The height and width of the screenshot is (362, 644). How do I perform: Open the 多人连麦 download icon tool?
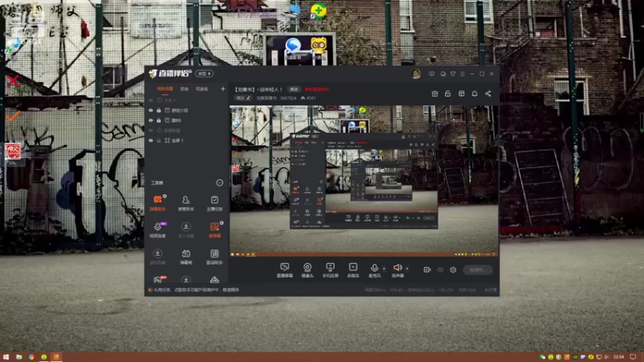coord(186,229)
